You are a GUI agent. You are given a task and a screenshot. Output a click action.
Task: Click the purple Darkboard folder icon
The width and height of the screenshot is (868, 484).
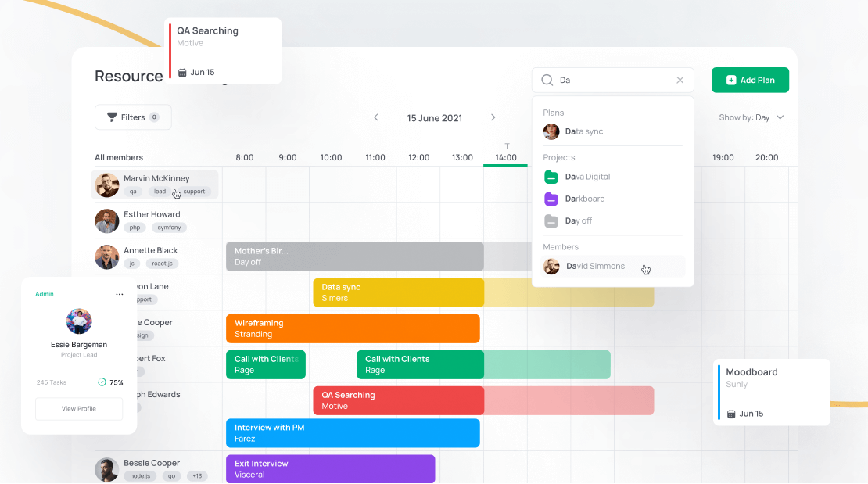pyautogui.click(x=551, y=199)
